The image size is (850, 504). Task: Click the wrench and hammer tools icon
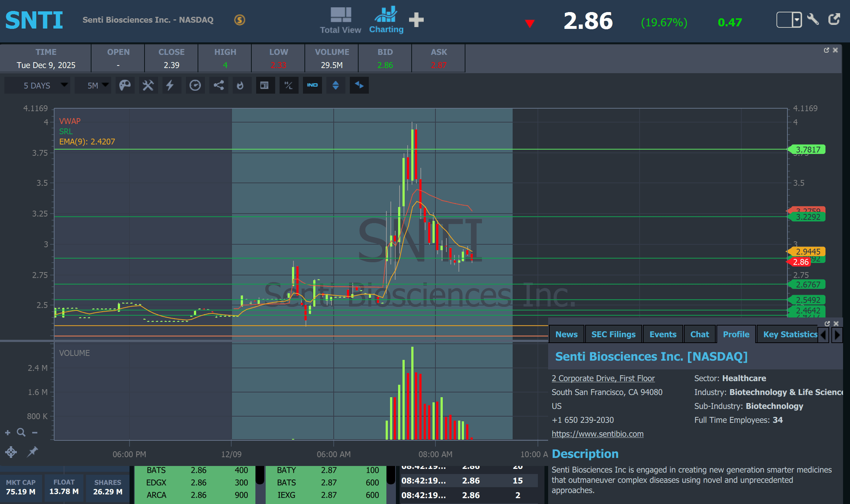tap(148, 86)
